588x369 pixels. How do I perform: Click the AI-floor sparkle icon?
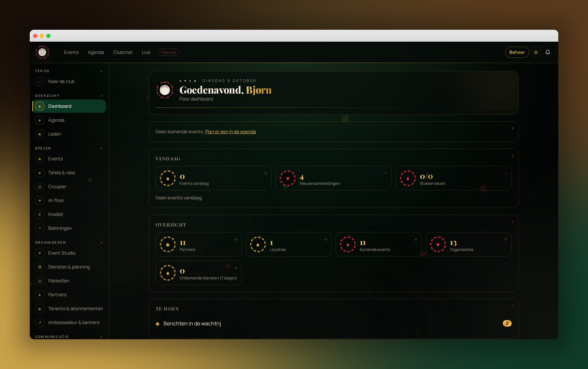point(40,200)
